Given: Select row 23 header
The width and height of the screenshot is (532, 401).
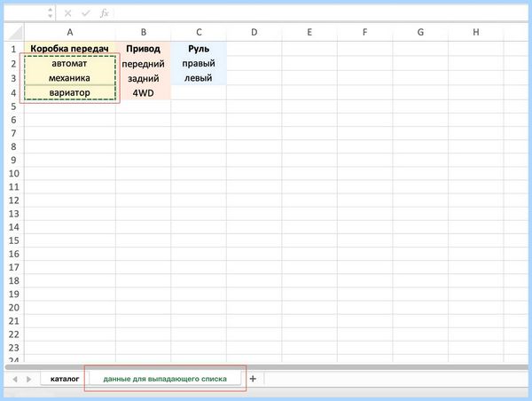Looking at the screenshot, I should pyautogui.click(x=13, y=348).
